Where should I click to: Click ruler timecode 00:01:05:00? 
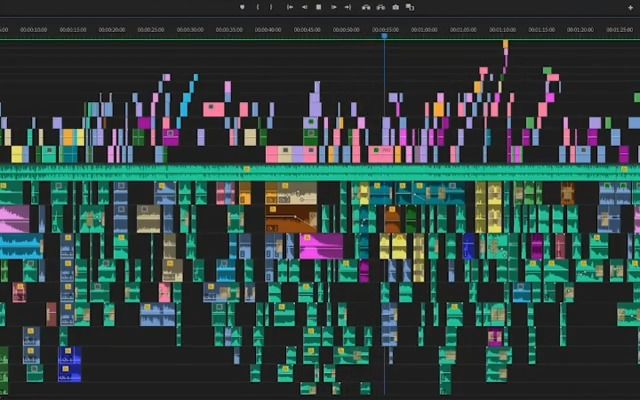(463, 30)
